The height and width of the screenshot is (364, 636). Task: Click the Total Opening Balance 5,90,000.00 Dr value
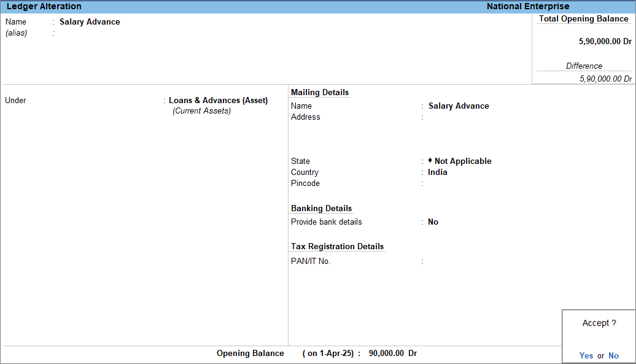[605, 42]
